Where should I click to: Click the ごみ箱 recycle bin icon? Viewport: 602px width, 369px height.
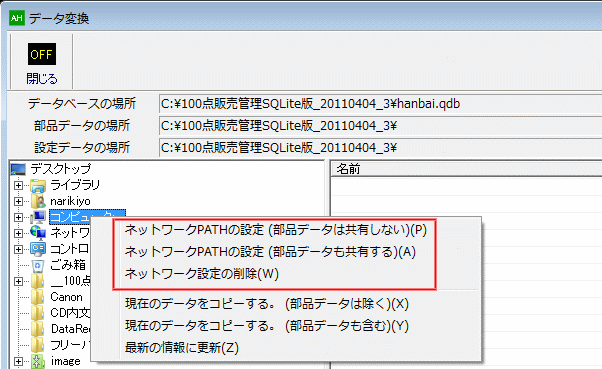pyautogui.click(x=38, y=265)
